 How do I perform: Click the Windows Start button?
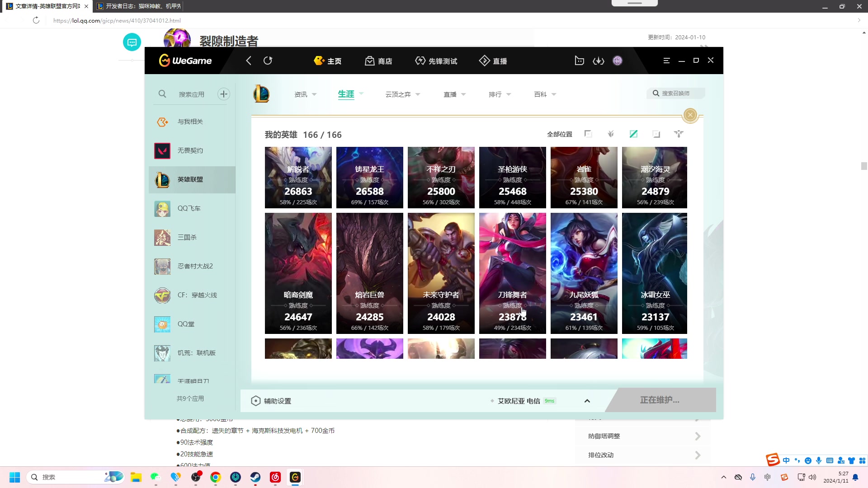click(x=14, y=477)
